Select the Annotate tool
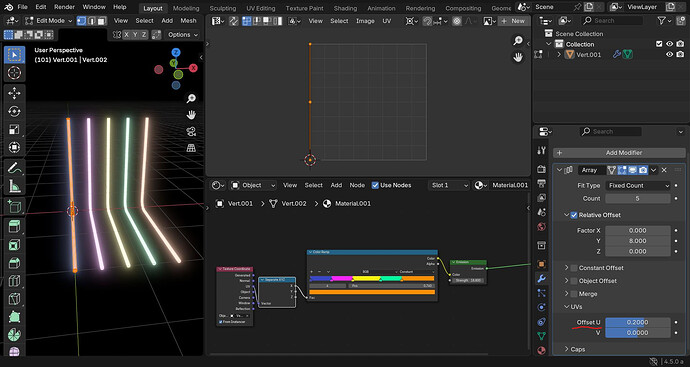Image resolution: width=690 pixels, height=367 pixels. (15, 168)
